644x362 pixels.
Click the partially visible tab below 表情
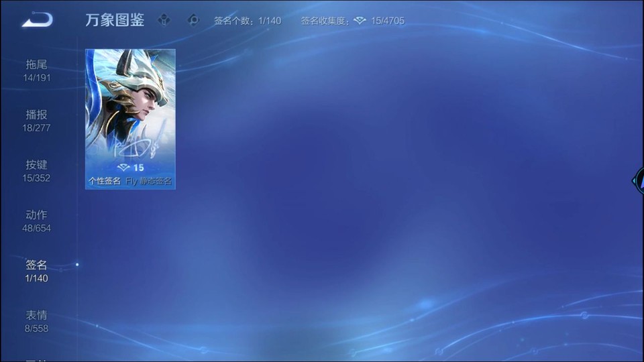(x=37, y=359)
